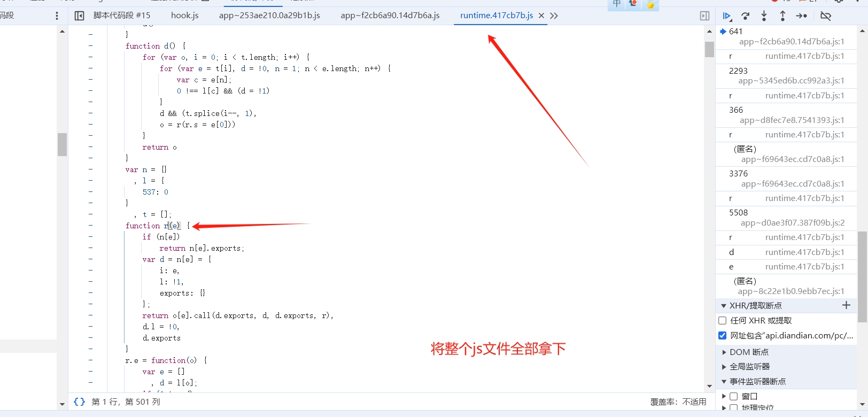Open the more tabs overflow chevron
868x417 pixels.
tap(554, 16)
